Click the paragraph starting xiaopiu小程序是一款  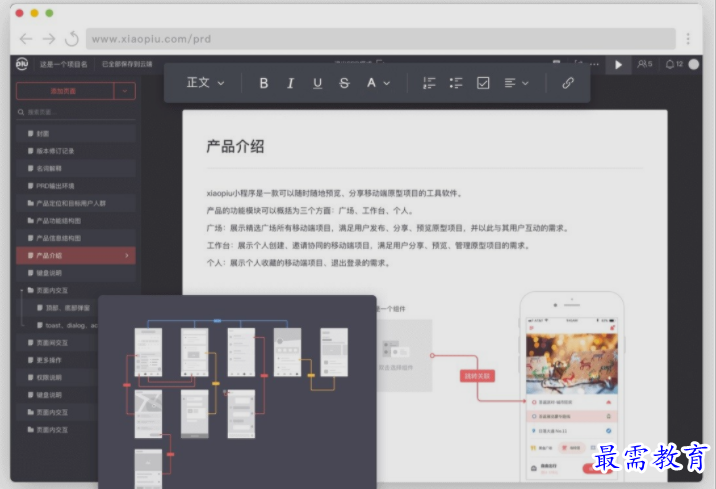pos(335,194)
